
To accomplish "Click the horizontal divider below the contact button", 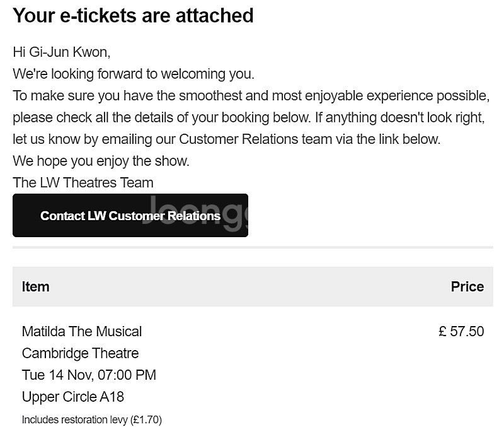I will point(253,247).
